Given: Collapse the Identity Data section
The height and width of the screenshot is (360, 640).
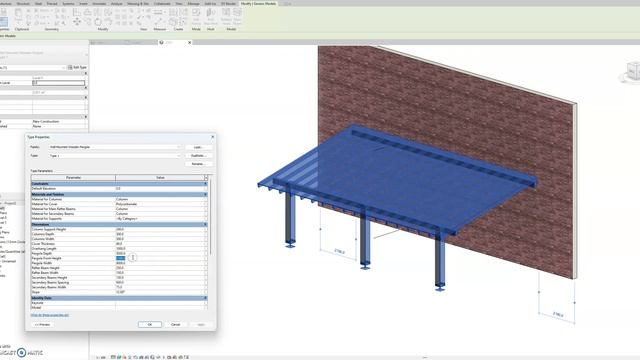Looking at the screenshot, I should pyautogui.click(x=205, y=298).
